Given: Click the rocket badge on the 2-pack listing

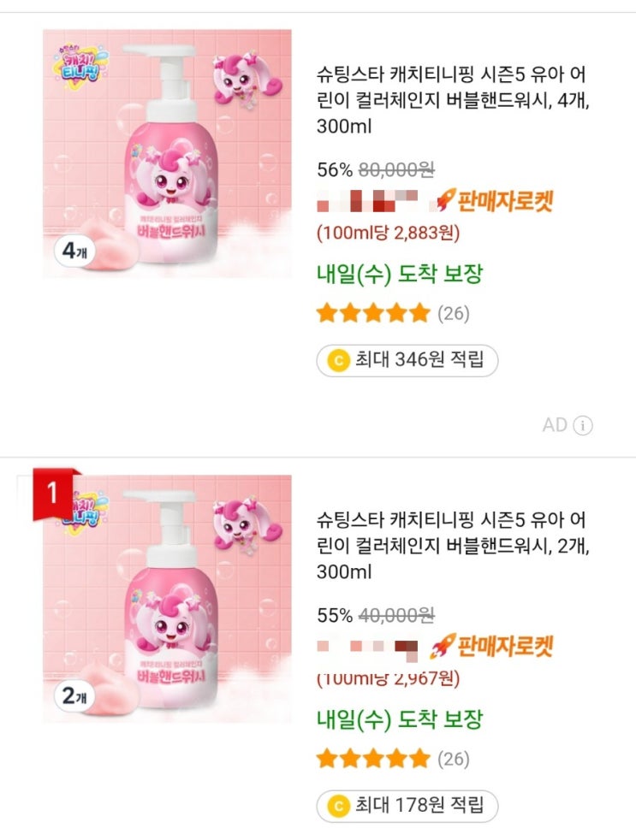Looking at the screenshot, I should point(490,646).
